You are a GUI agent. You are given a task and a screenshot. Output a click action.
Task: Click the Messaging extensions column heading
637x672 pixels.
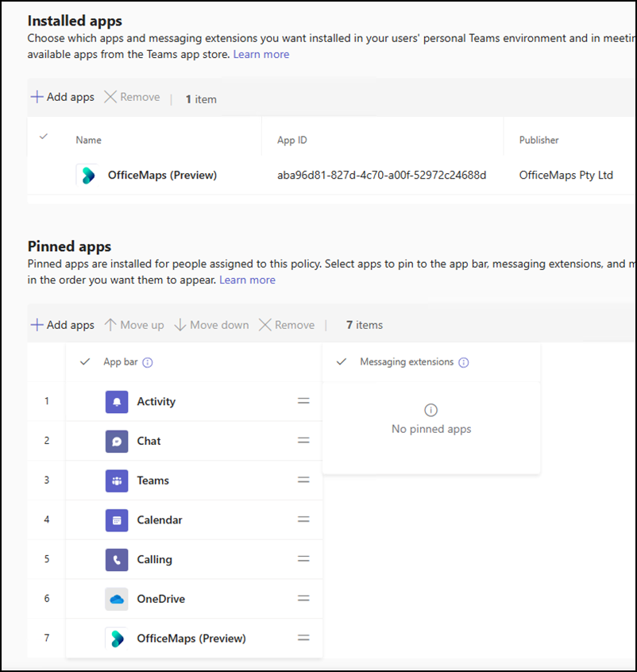click(407, 361)
